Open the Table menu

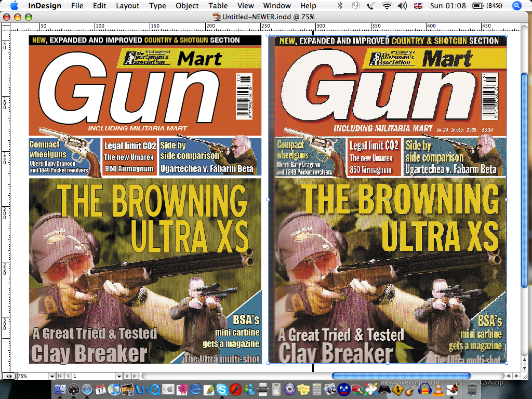click(x=218, y=5)
